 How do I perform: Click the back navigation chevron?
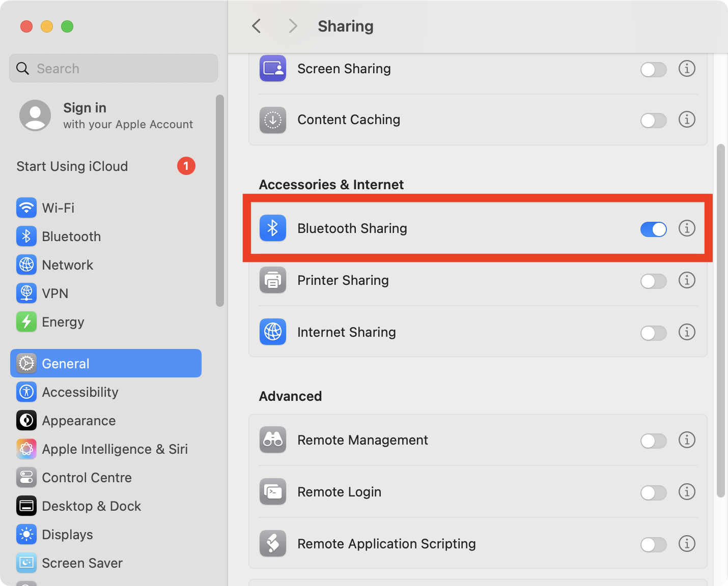[x=256, y=26]
